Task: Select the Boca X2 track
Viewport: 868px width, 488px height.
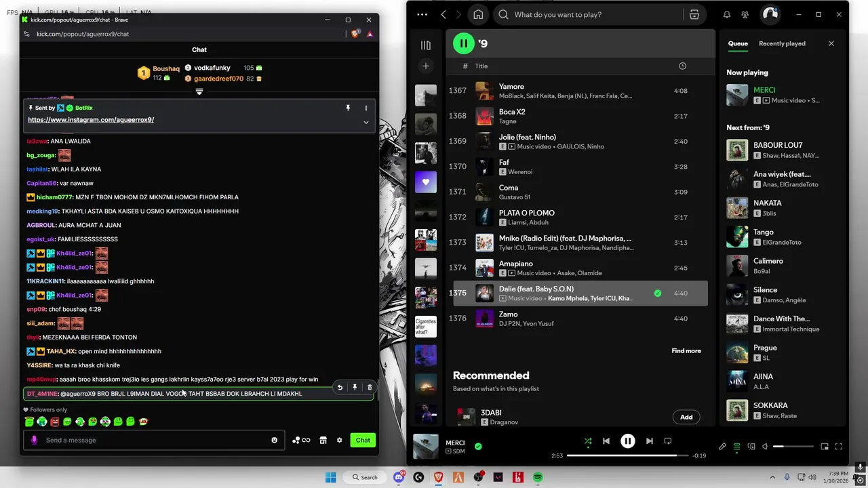Action: [580, 116]
